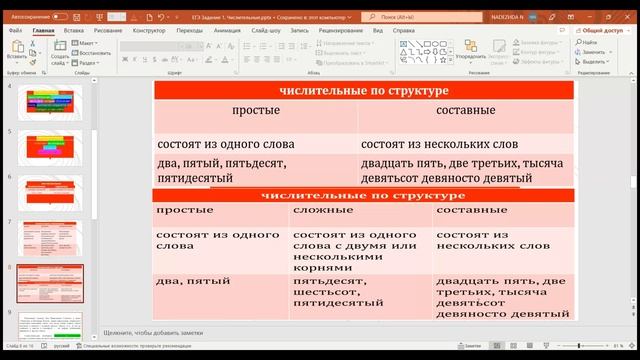Toggle the AutoSave switch

(60, 17)
